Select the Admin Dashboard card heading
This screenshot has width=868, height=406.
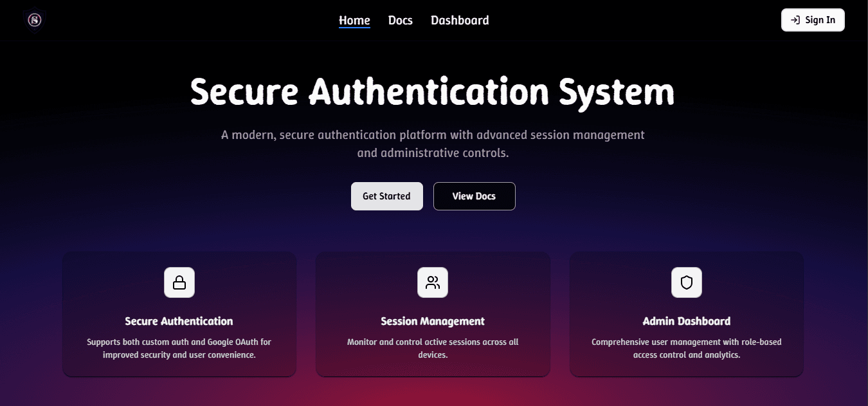(686, 321)
